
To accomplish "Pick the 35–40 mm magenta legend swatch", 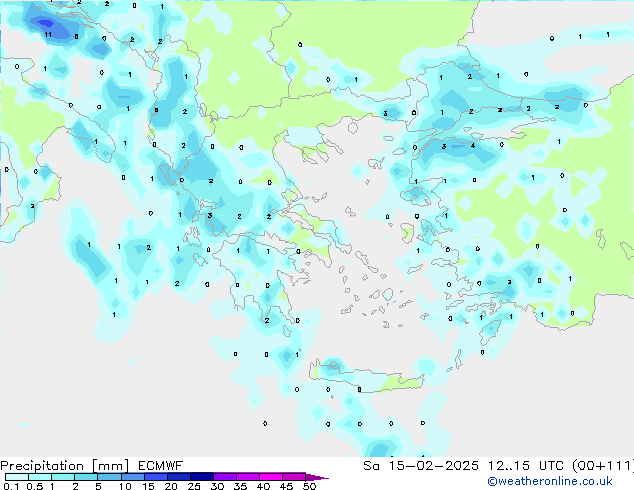I will pyautogui.click(x=248, y=477).
